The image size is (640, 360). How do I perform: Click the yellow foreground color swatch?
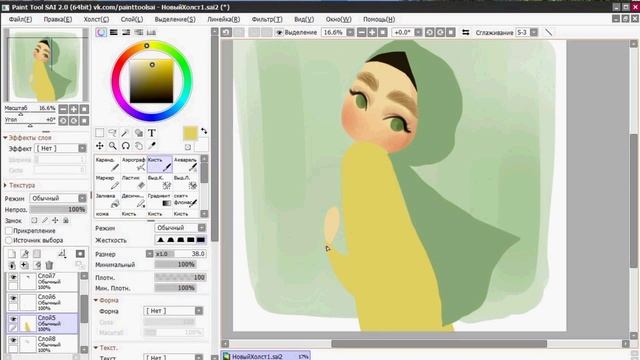pyautogui.click(x=190, y=133)
